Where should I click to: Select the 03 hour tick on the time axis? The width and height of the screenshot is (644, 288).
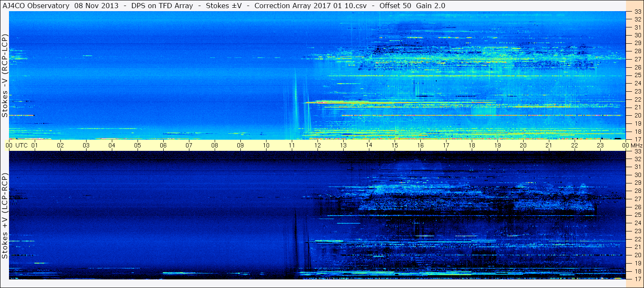click(86, 145)
